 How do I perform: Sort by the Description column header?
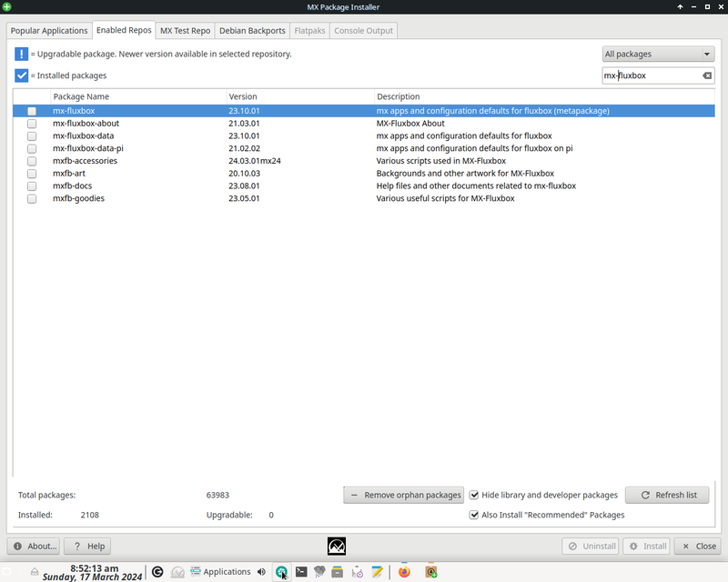point(544,96)
